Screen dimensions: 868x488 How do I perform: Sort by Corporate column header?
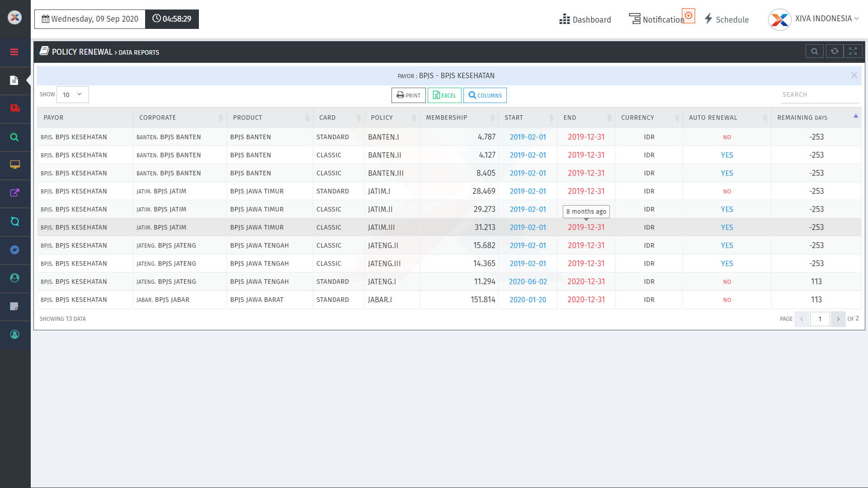pos(180,117)
